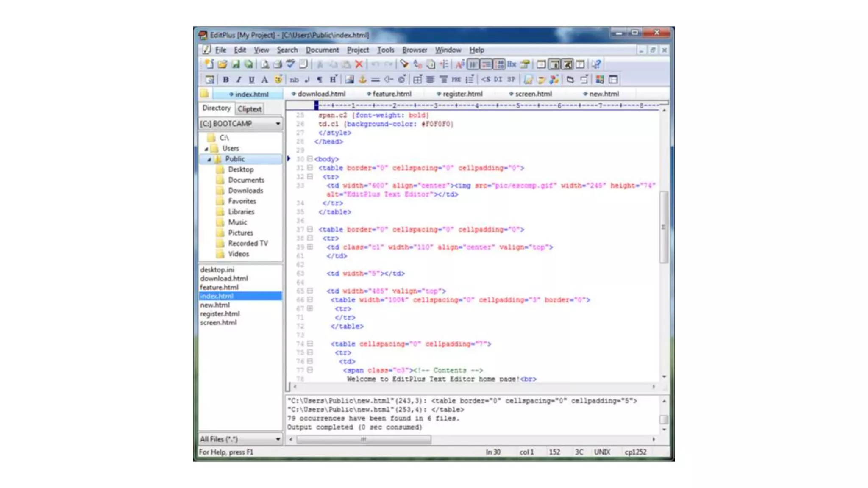Click the Italic HTML toolbar icon
The width and height of the screenshot is (868, 488).
click(239, 80)
